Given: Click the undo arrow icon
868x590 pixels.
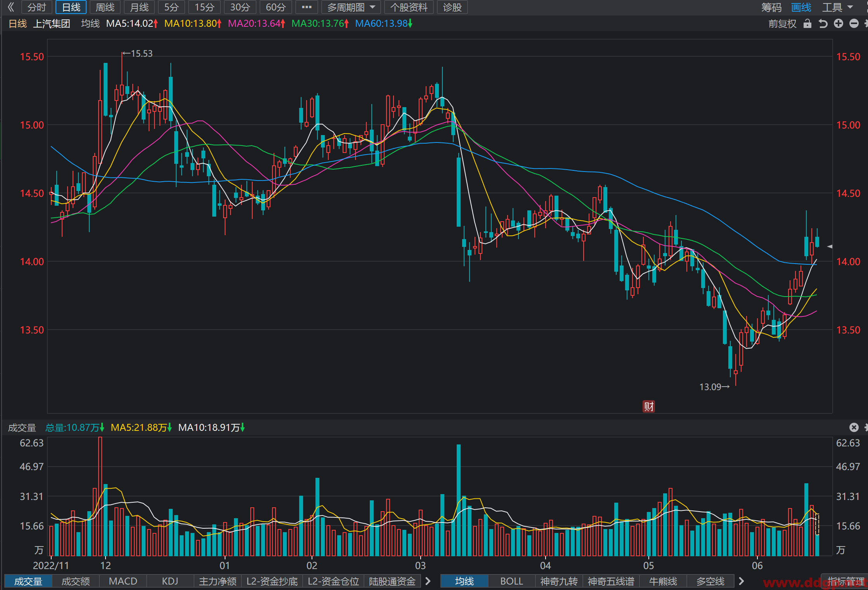Looking at the screenshot, I should coord(823,24).
